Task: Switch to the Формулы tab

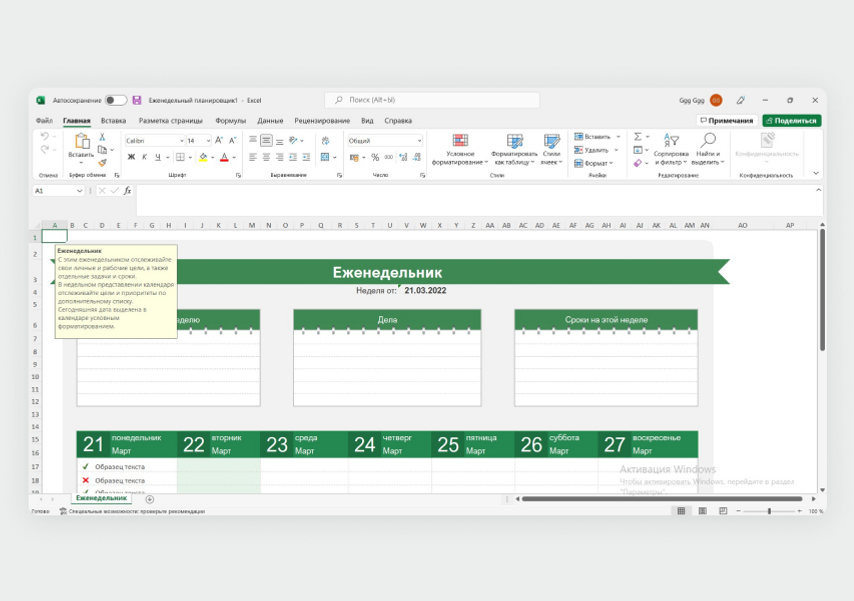Action: pos(230,120)
